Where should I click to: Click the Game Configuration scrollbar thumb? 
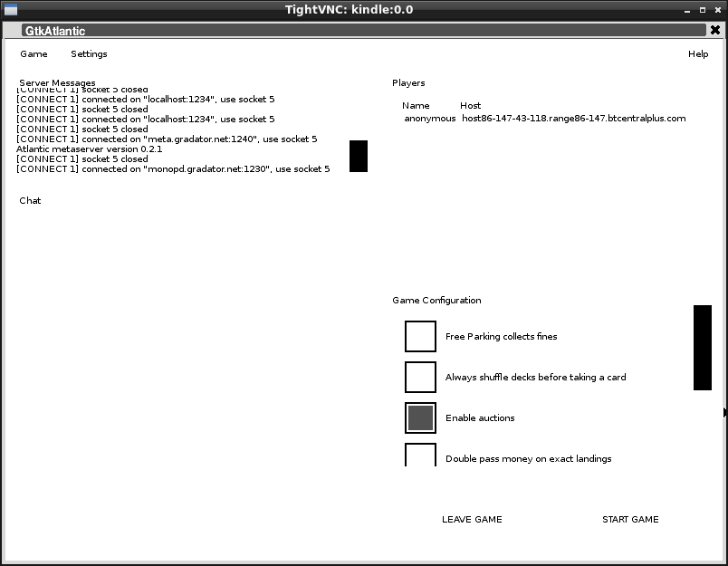(703, 348)
